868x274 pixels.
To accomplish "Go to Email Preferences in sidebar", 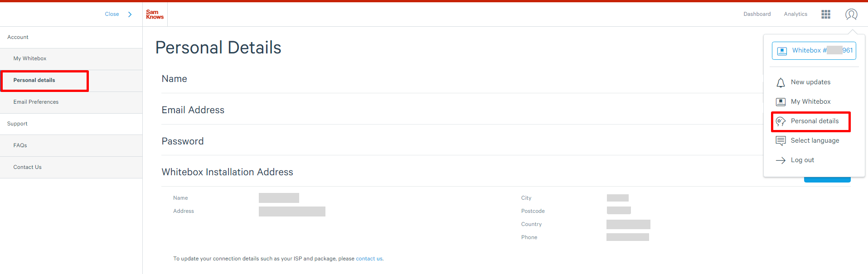I will [x=36, y=102].
